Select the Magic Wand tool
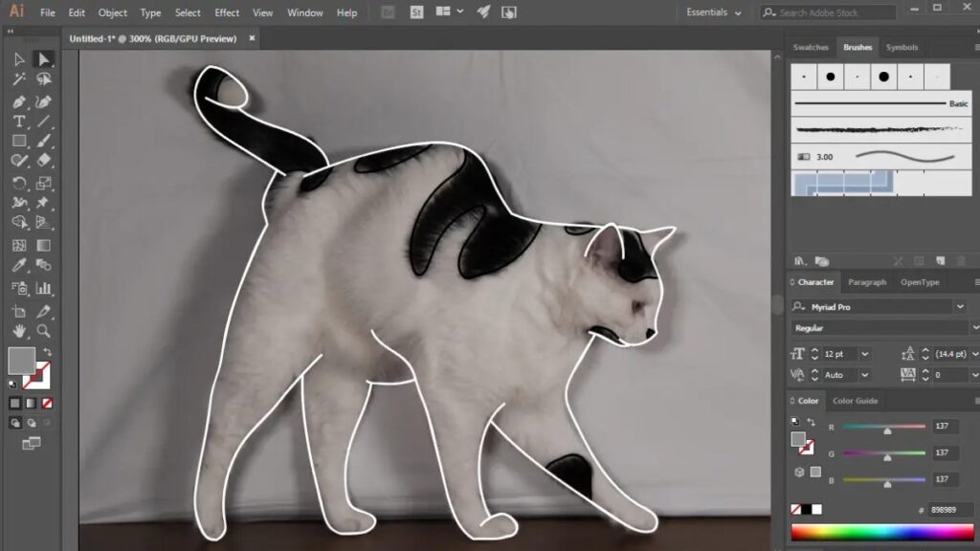980x551 pixels. 19,80
